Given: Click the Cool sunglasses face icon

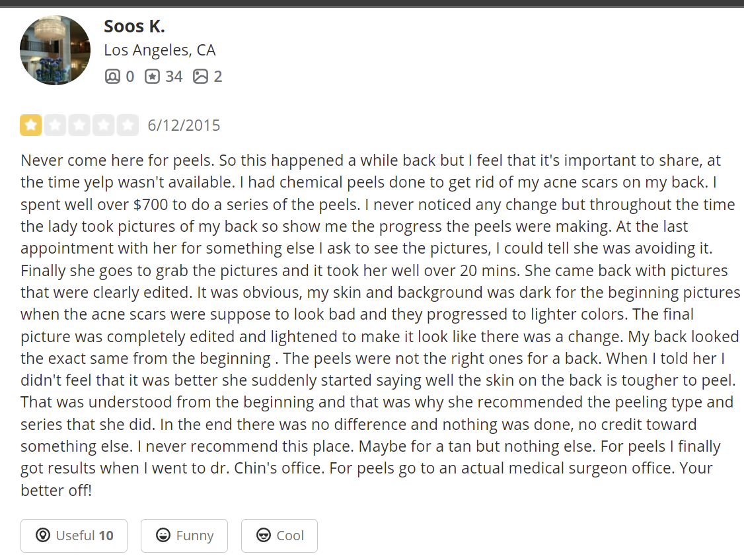Looking at the screenshot, I should click(264, 536).
